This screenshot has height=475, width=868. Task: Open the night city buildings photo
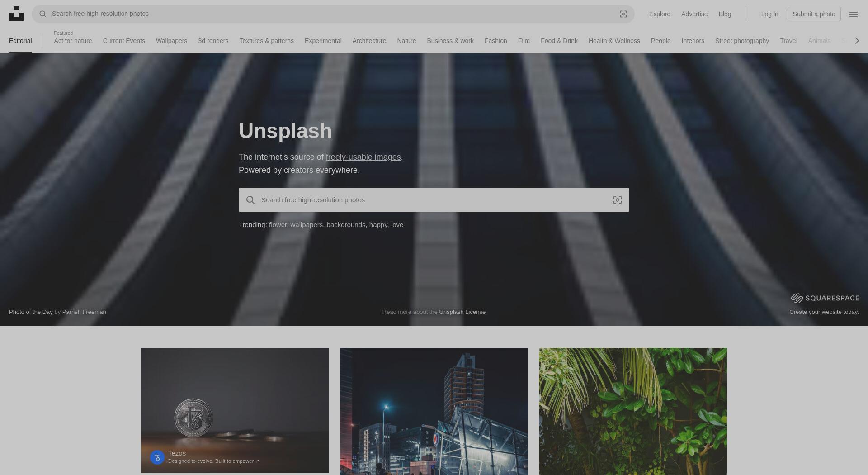point(434,411)
